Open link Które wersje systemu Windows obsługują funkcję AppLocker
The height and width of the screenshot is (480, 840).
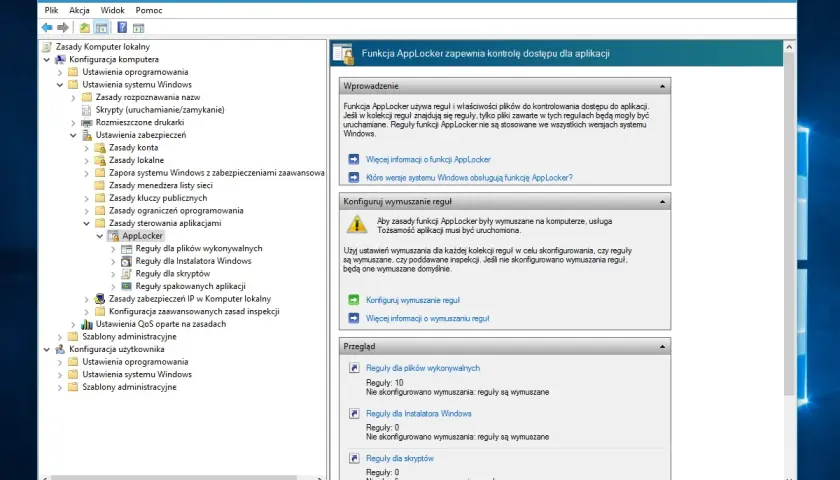(469, 177)
